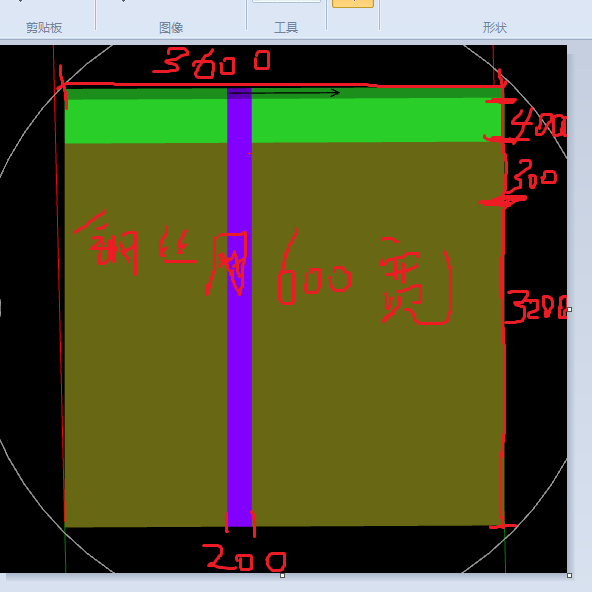The height and width of the screenshot is (592, 592).
Task: Click the 剪贴板 group label
Action: 44,28
